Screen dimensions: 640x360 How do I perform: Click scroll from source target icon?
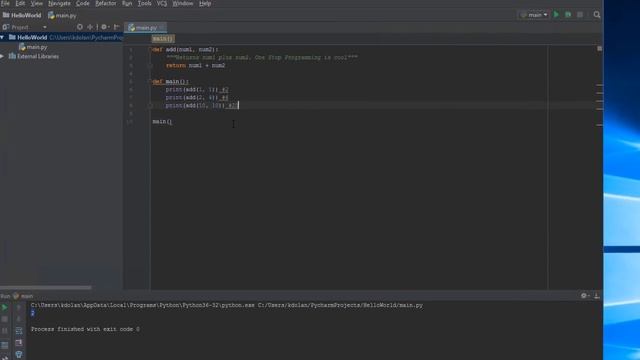pyautogui.click(x=80, y=27)
